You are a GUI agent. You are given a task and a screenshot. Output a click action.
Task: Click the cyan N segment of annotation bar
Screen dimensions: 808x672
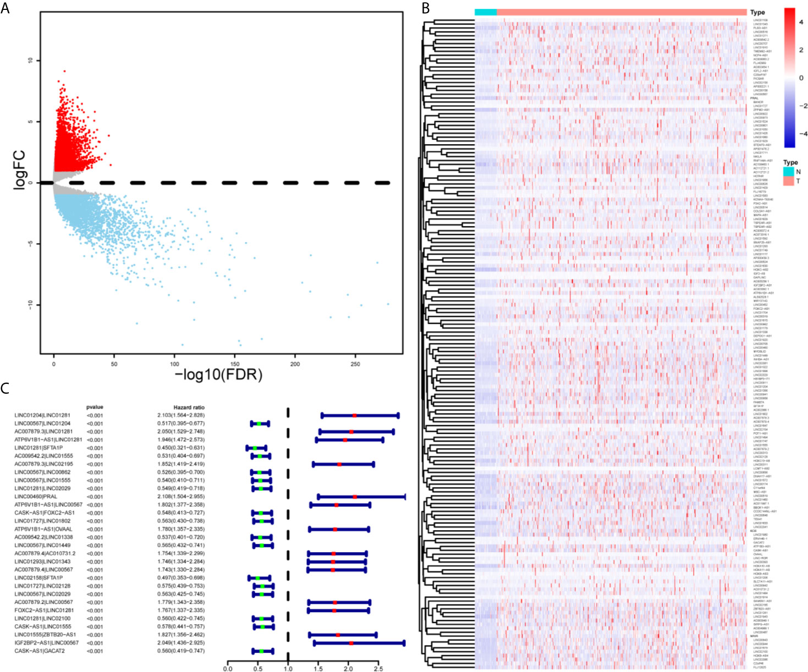[x=486, y=12]
